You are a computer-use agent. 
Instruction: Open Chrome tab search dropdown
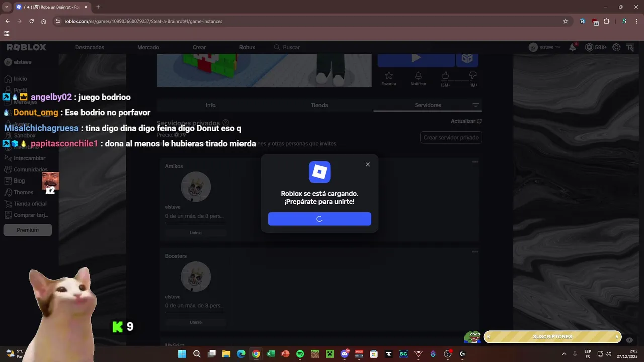(7, 7)
